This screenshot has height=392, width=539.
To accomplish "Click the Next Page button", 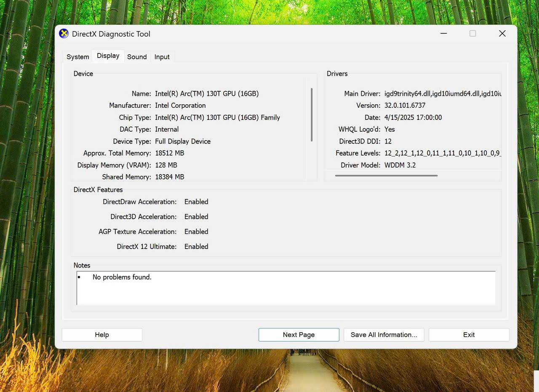I will [299, 335].
